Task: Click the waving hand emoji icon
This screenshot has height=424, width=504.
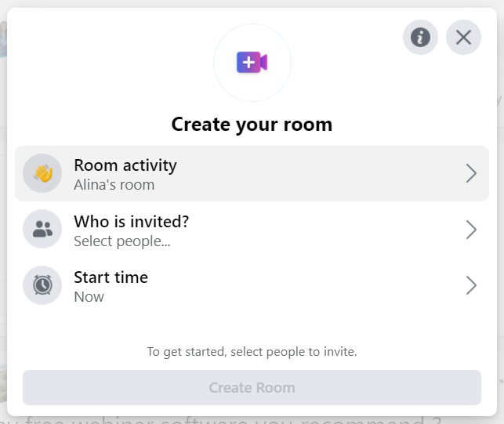Action: [42, 173]
